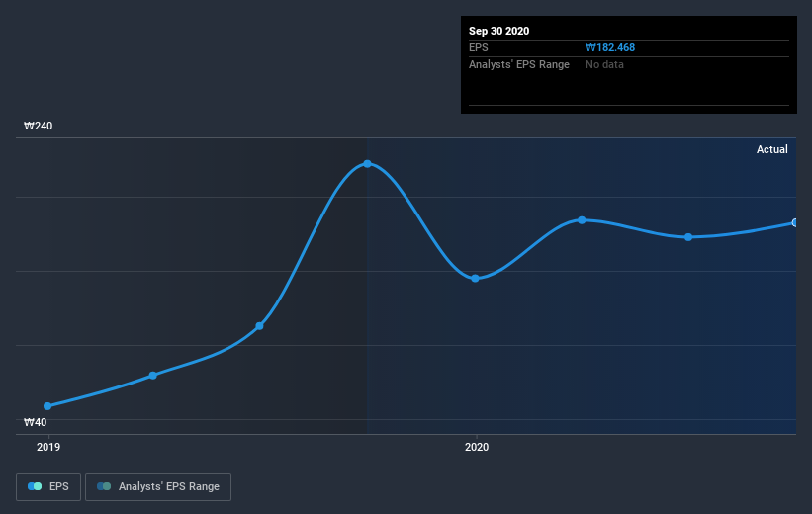Click the Sep 30 2020 tooltip heading
The image size is (812, 514).
[499, 31]
